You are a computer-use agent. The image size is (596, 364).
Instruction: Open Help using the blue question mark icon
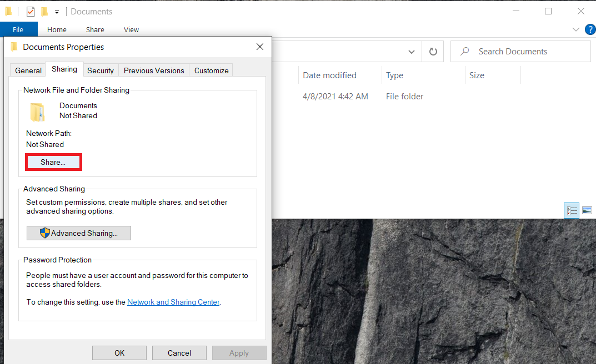click(x=590, y=29)
